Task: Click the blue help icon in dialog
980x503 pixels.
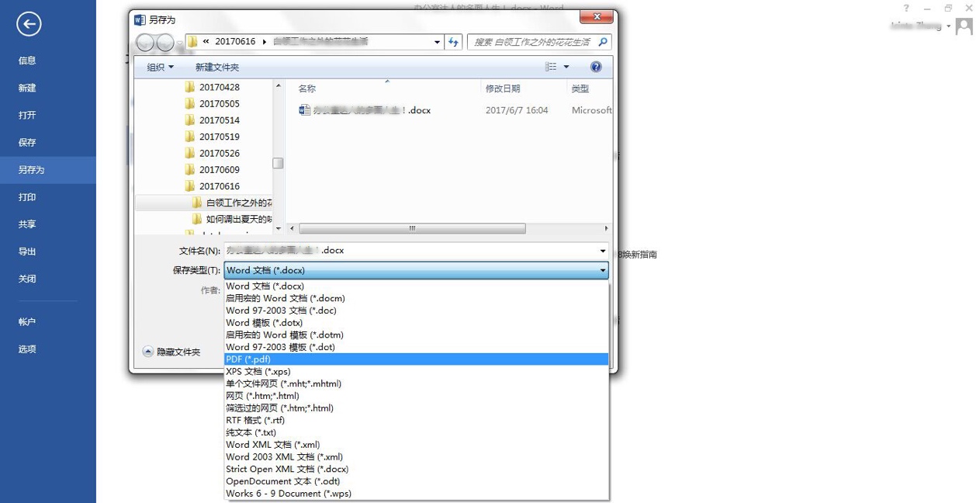Action: [596, 67]
